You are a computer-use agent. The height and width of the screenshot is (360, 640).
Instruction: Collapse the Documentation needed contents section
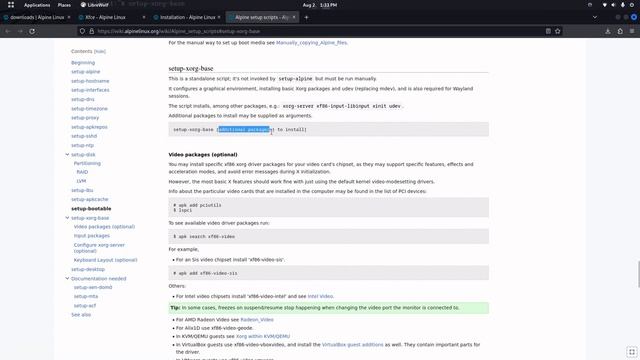coord(67,279)
